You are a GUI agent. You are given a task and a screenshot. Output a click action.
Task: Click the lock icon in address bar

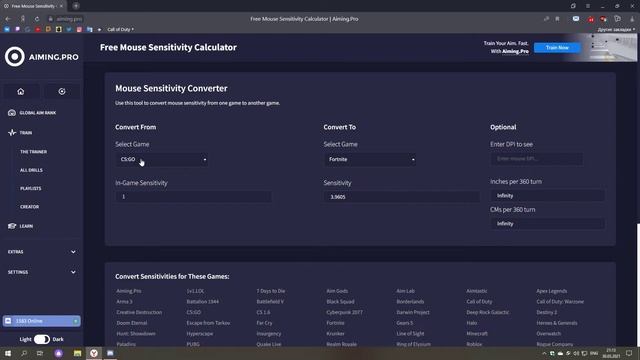(x=51, y=19)
